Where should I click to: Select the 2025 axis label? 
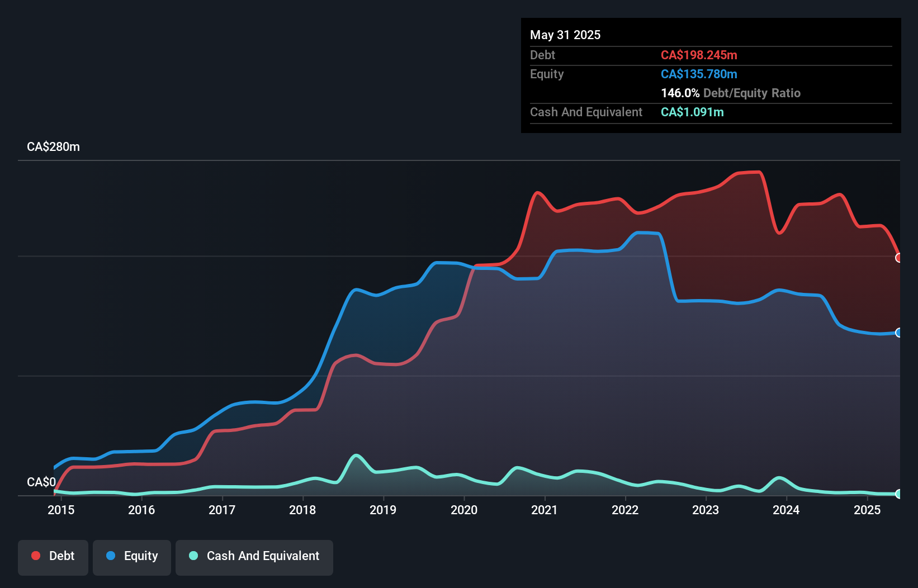pos(867,510)
